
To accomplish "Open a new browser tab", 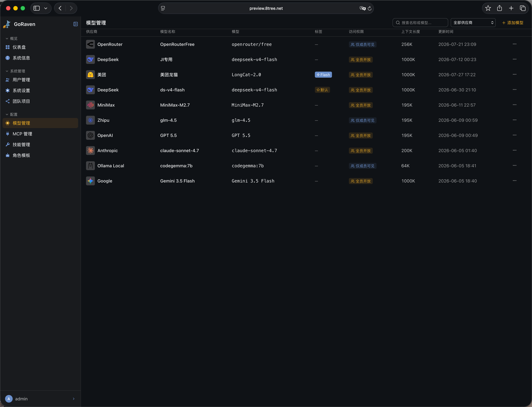I will [x=511, y=8].
